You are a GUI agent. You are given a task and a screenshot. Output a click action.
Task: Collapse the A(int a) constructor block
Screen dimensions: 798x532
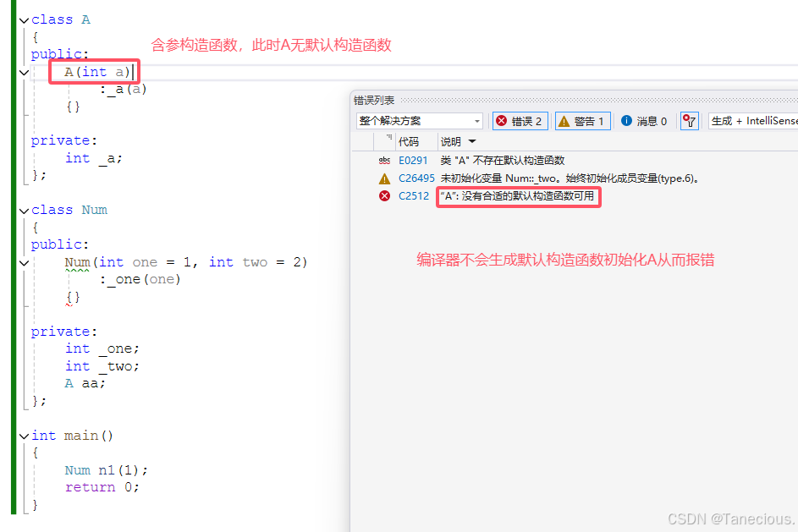(x=24, y=72)
